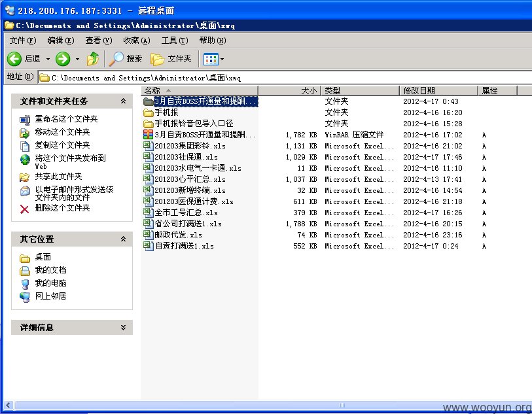532x414 pixels.
Task: Open the 收藏(A) menu
Action: click(x=137, y=41)
